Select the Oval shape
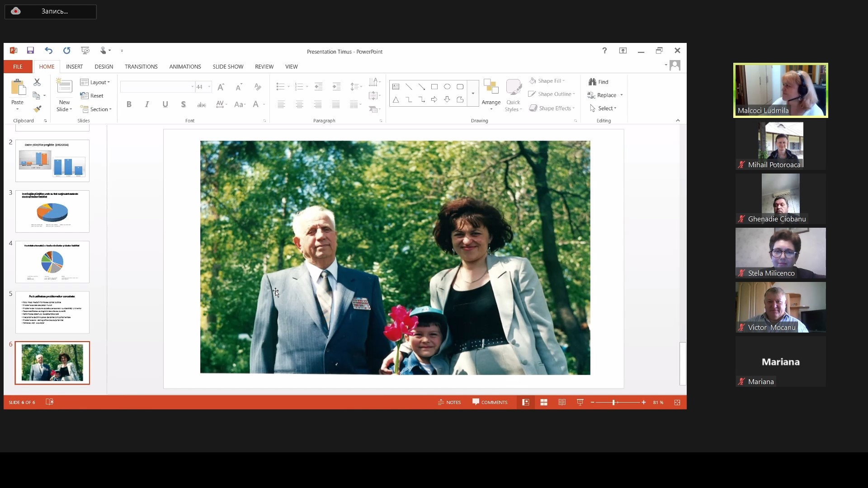 [x=447, y=86]
